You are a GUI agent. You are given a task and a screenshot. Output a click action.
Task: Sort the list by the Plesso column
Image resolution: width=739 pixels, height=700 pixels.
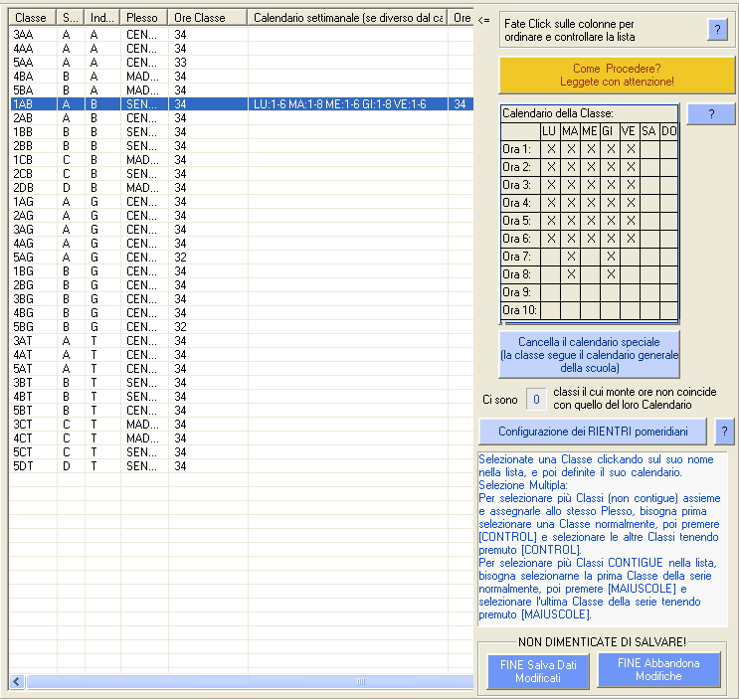[x=144, y=18]
